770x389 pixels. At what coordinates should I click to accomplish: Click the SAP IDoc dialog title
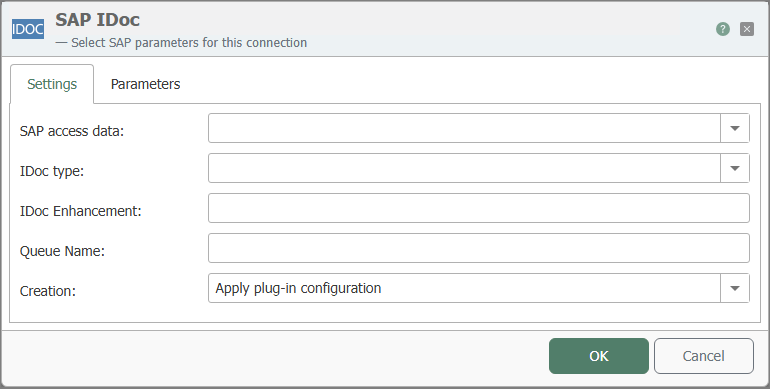97,20
